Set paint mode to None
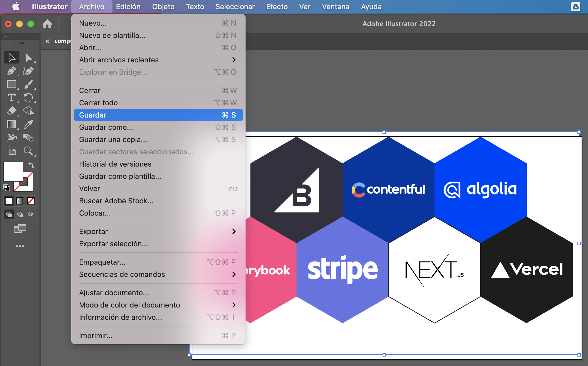The image size is (588, 366). pos(31,201)
